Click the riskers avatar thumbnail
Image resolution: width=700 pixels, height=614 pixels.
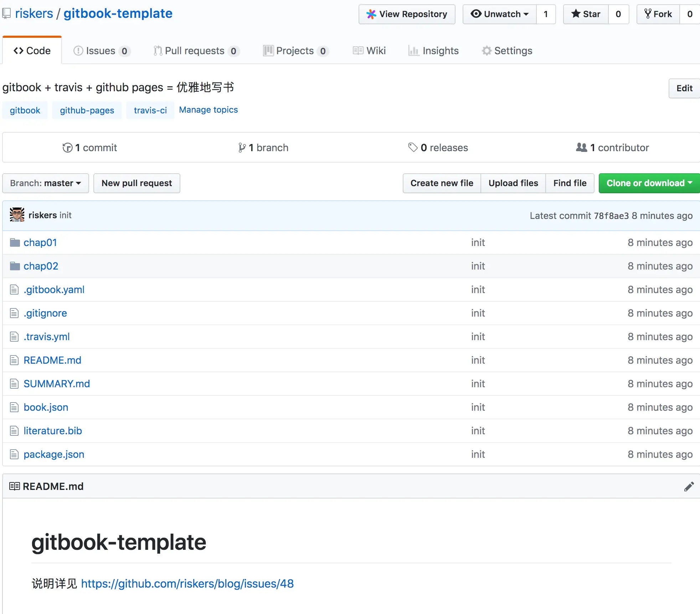17,215
